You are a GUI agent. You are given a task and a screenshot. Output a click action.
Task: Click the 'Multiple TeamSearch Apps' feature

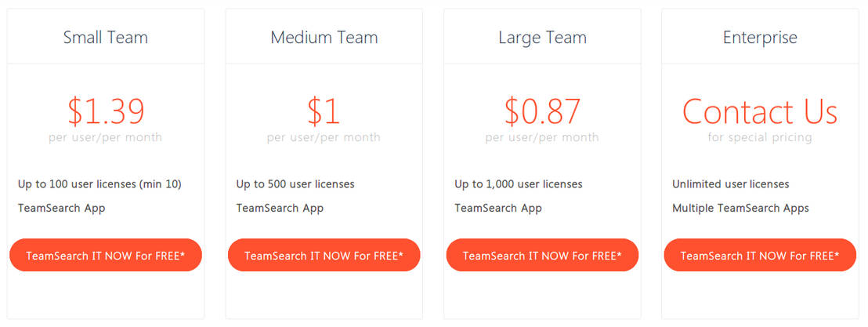tap(740, 208)
